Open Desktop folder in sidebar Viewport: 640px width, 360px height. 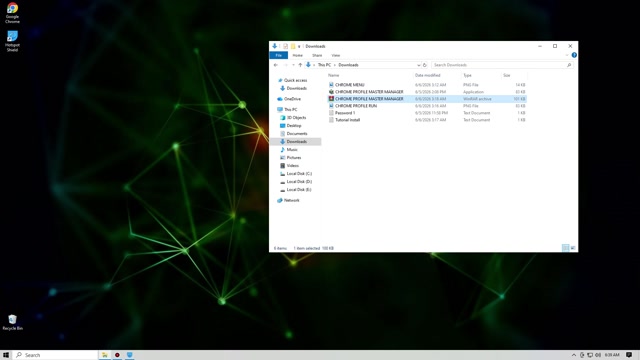[293, 126]
